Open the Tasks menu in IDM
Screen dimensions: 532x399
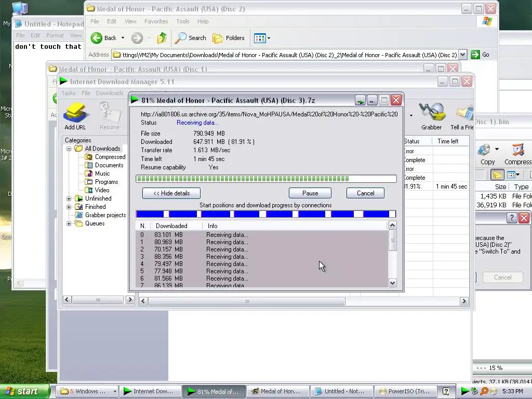(69, 93)
